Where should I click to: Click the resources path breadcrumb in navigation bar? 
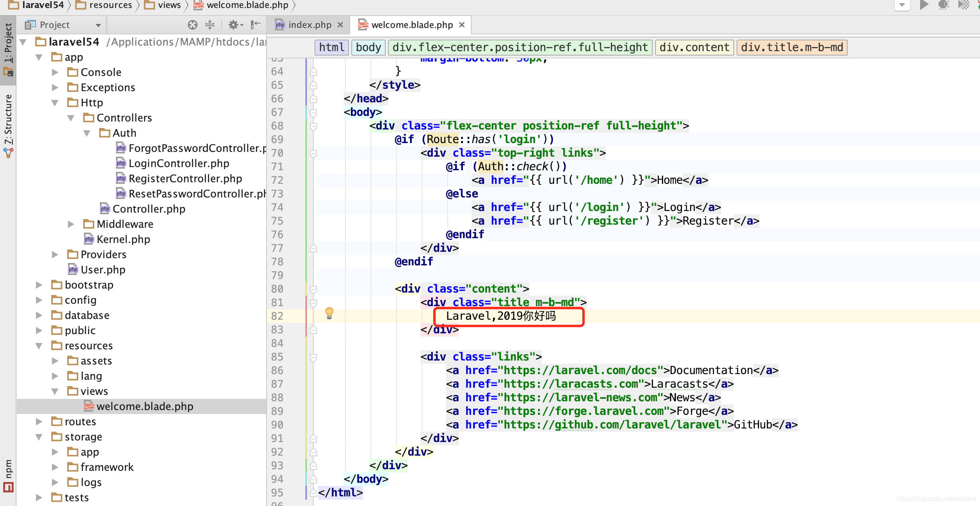(104, 5)
